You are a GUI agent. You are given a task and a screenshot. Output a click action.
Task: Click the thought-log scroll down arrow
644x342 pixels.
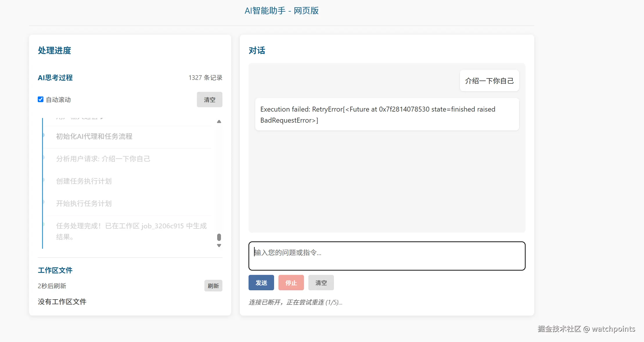click(x=219, y=246)
